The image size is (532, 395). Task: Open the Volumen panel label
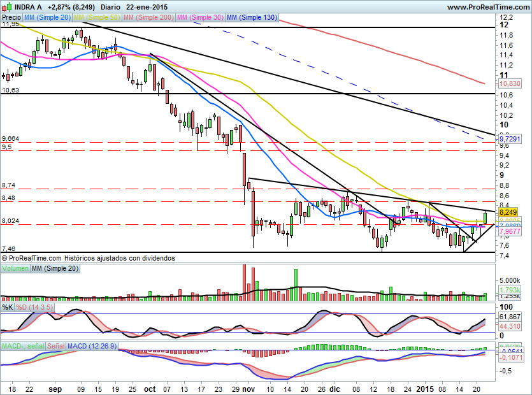coord(15,269)
